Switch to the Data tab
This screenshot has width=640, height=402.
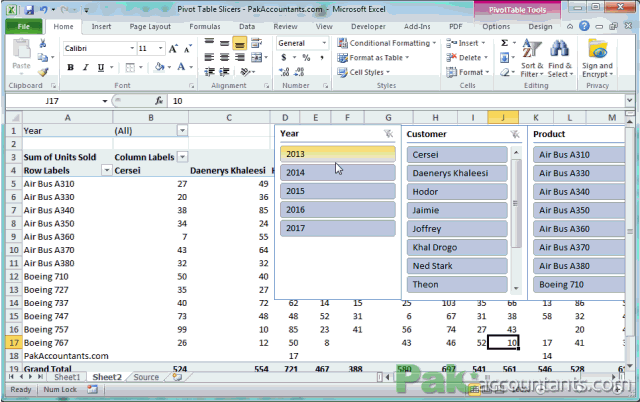[x=247, y=27]
